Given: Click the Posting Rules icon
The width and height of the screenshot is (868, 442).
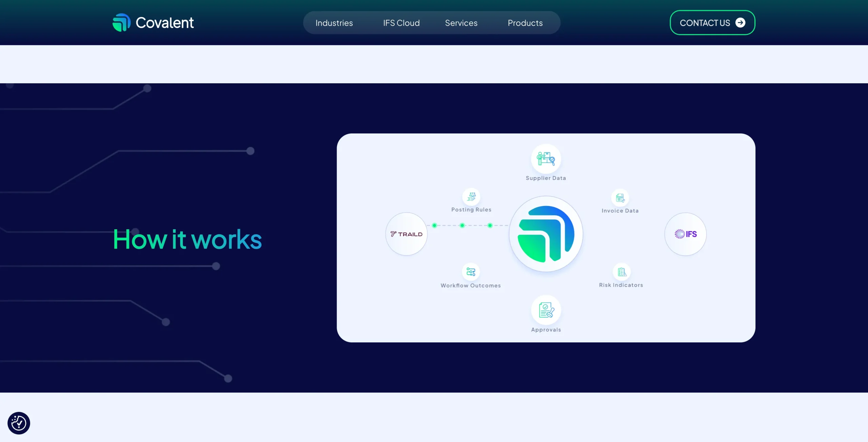Looking at the screenshot, I should coord(471,196).
